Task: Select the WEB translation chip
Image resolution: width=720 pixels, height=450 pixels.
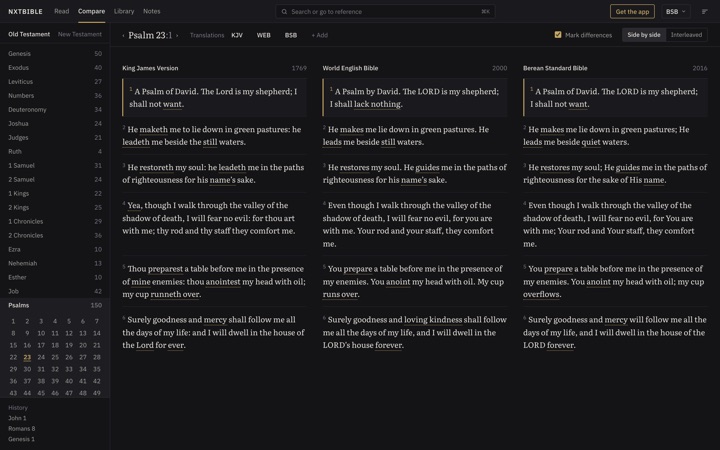Action: (x=264, y=35)
